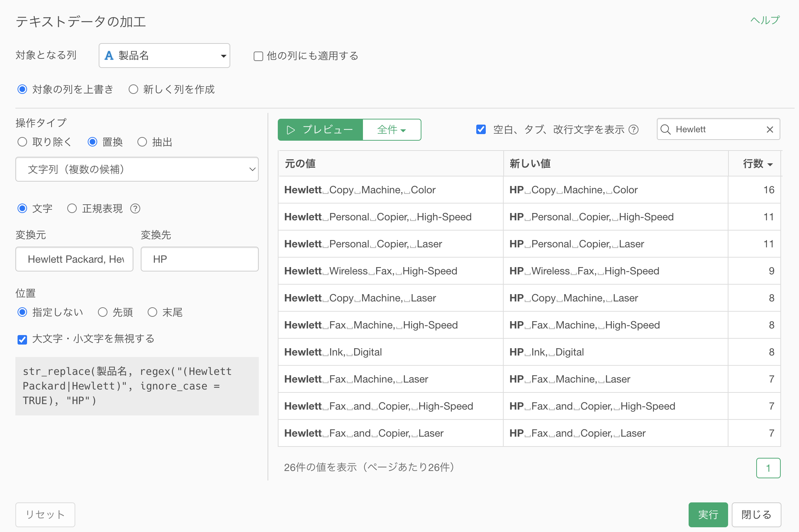Set position to 指定しない
799x532 pixels.
22,312
